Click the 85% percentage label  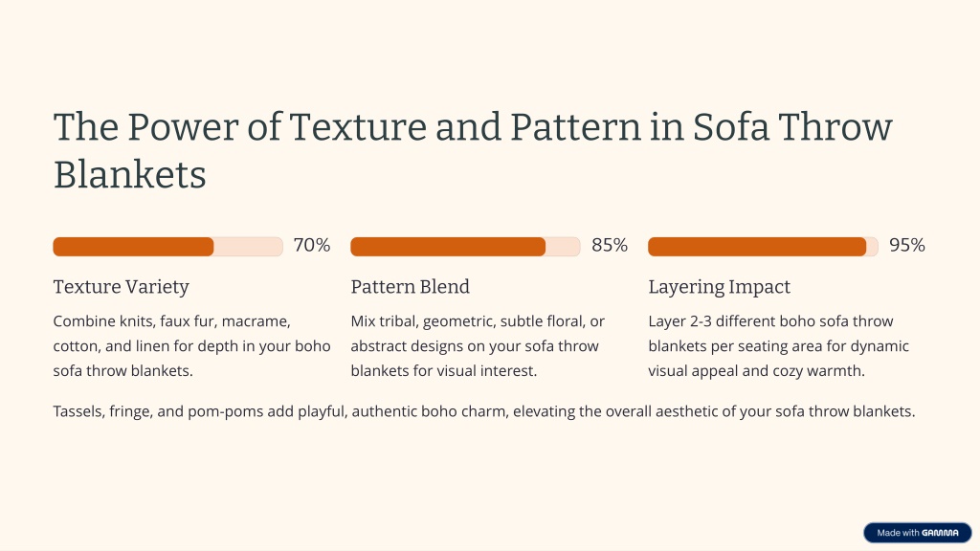click(x=610, y=245)
